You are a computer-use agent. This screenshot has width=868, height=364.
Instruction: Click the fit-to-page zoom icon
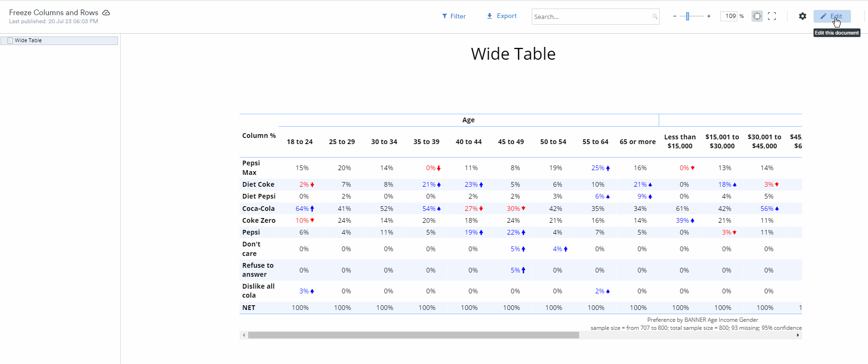[x=757, y=16]
